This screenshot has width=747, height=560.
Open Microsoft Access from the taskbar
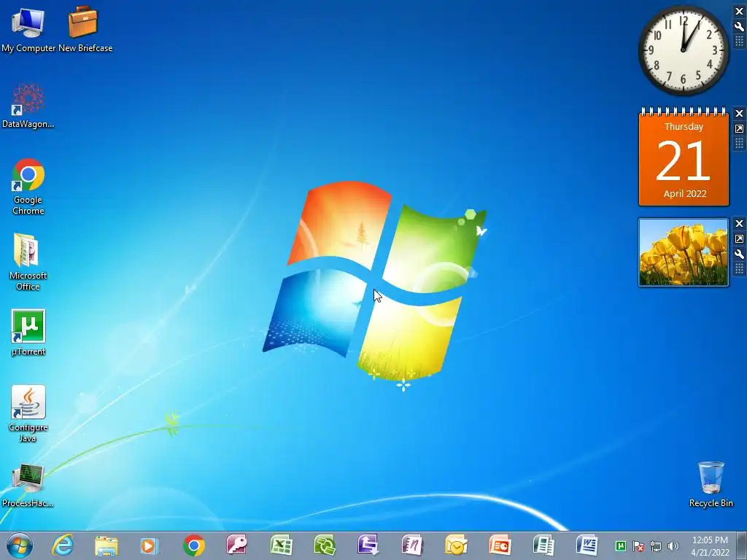point(237,545)
